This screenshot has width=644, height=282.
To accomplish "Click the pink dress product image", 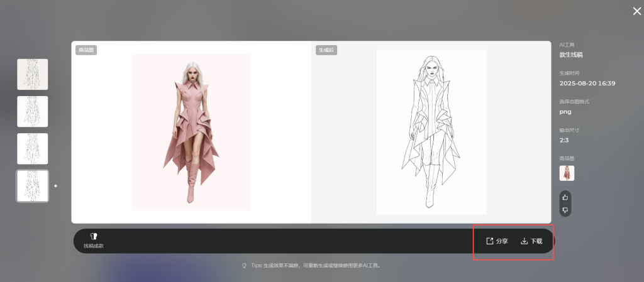I will tap(191, 132).
